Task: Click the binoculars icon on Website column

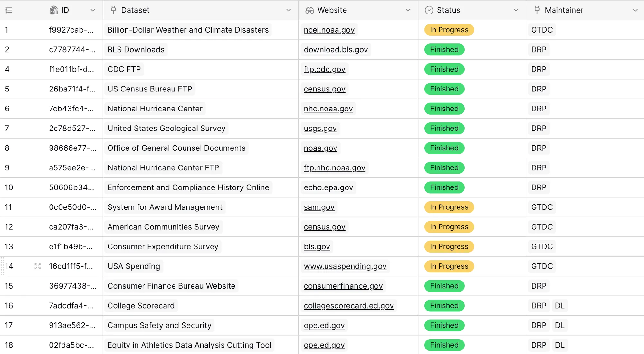Action: (x=310, y=10)
